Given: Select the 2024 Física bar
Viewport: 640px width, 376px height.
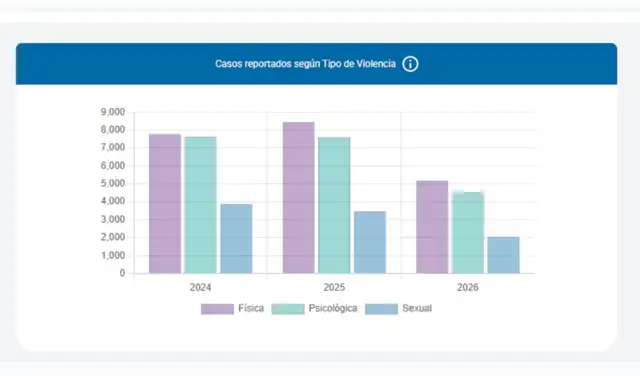Looking at the screenshot, I should 165,204.
